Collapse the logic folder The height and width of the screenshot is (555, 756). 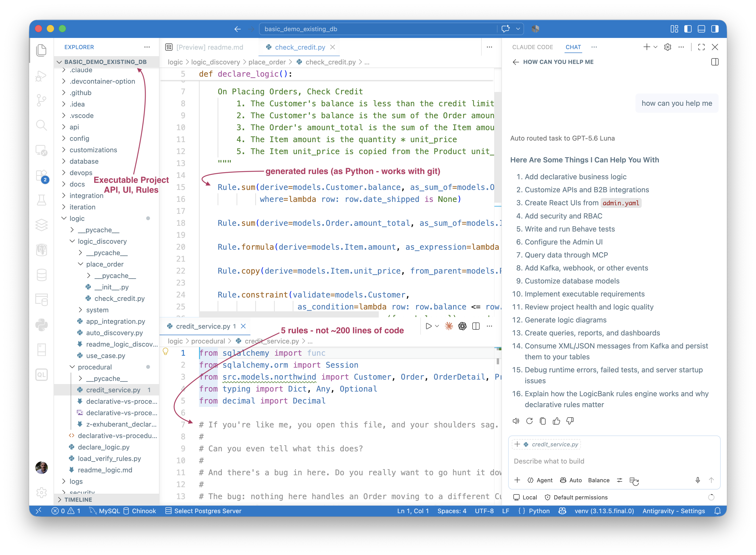coord(77,218)
